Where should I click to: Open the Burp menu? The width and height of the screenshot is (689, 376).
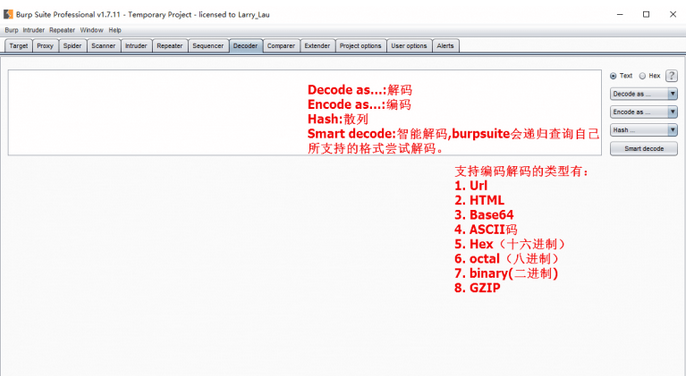(11, 30)
